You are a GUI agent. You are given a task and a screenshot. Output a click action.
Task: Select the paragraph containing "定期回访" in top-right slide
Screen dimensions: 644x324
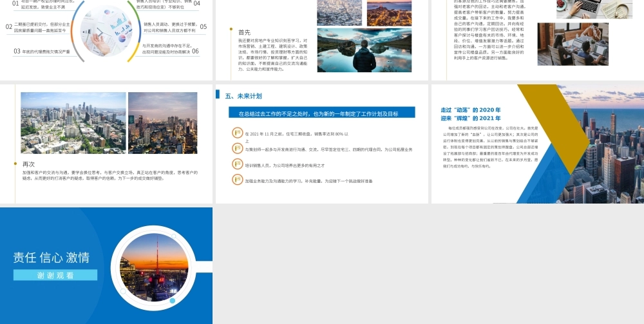click(489, 30)
